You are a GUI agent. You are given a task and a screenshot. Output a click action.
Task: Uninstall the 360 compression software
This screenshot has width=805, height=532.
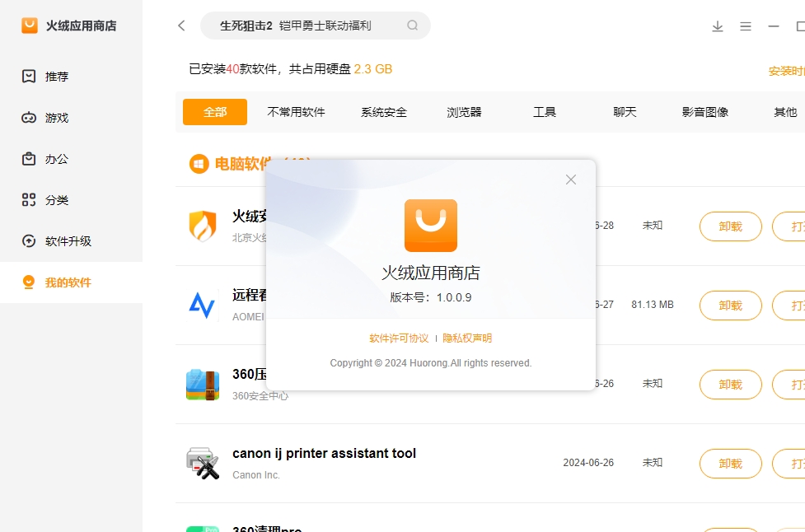731,385
